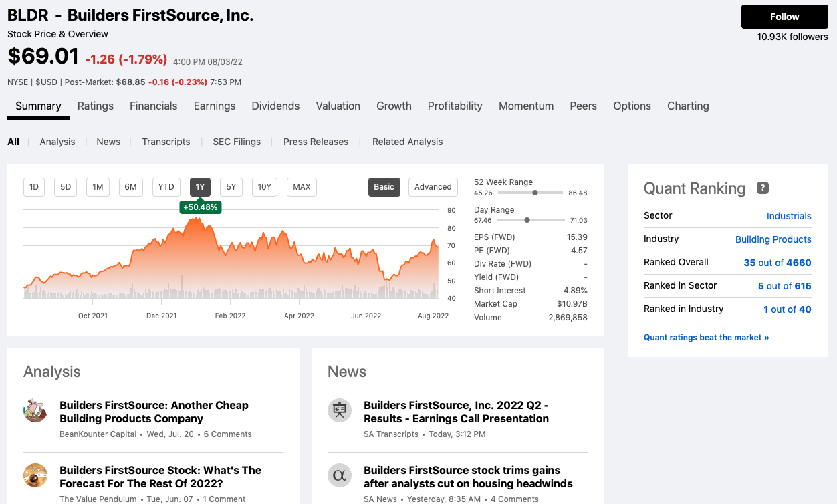Click the 1 Comment link
The image size is (837, 504).
tap(224, 499)
